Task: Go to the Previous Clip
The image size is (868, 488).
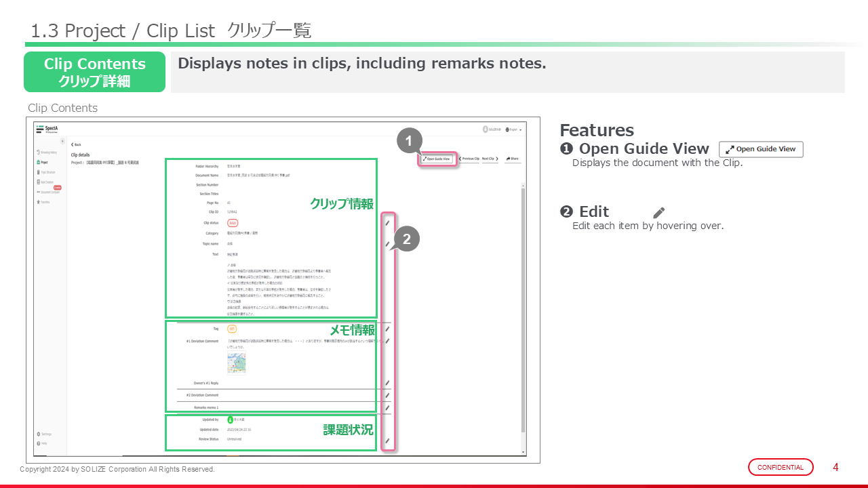Action: tap(469, 159)
